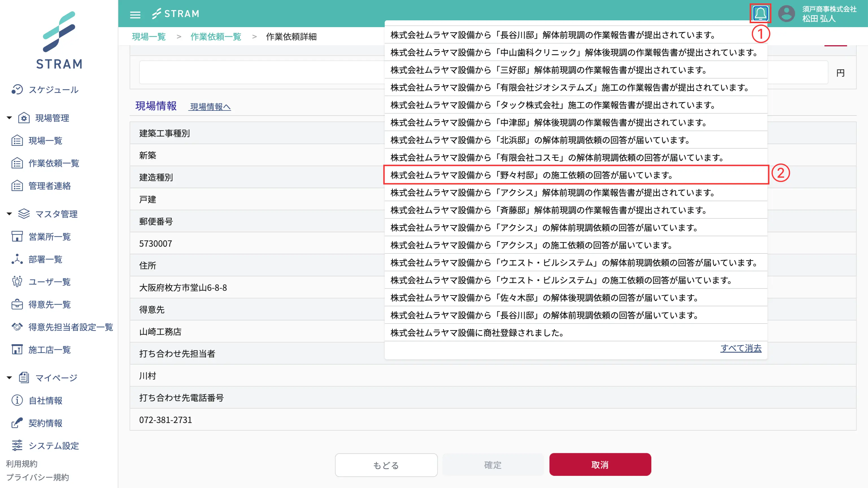Screen dimensions: 868x488
Task: Select the スケジュール calendar icon in the sidebar
Action: [18, 90]
